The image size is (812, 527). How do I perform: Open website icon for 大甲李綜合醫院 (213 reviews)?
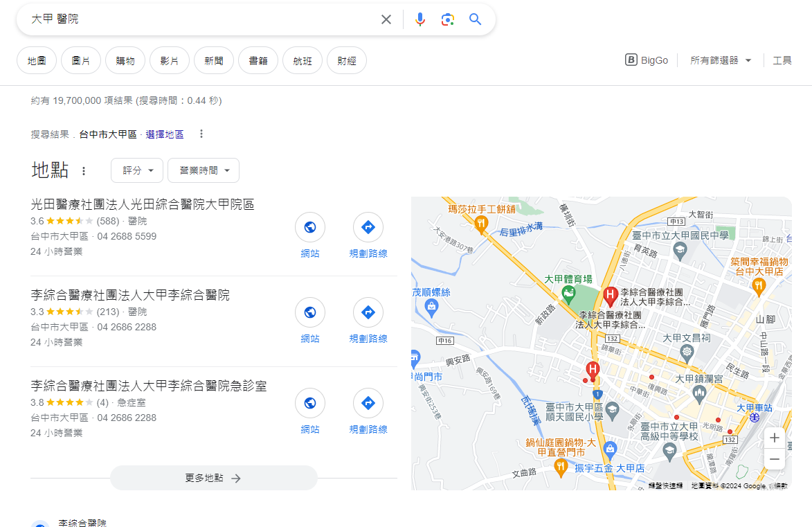310,312
